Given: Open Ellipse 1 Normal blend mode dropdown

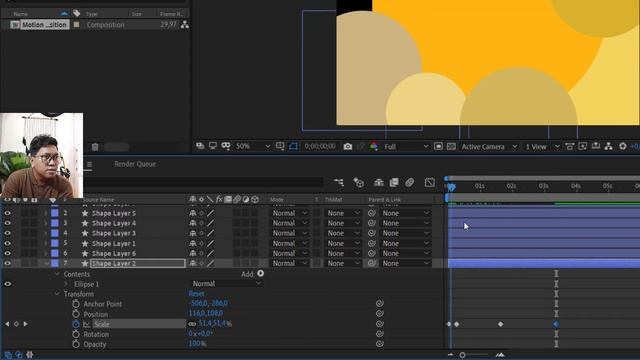Looking at the screenshot, I should pyautogui.click(x=227, y=284).
